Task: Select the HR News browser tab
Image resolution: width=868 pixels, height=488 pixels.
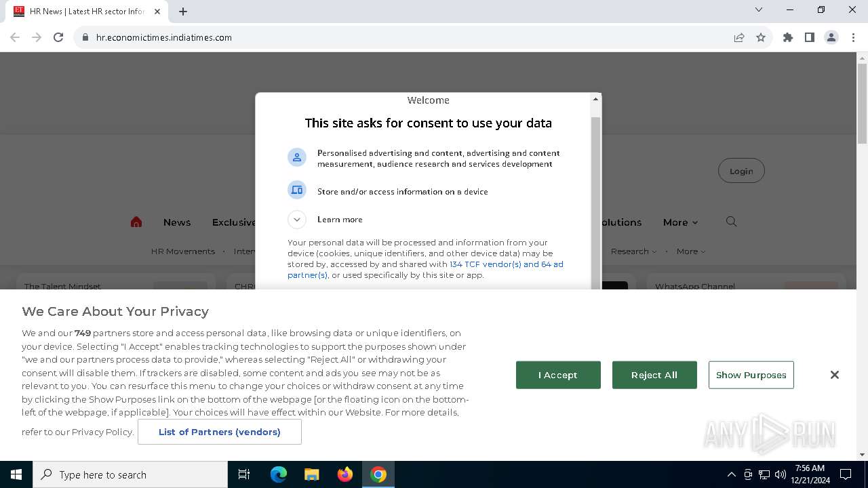Action: point(88,12)
